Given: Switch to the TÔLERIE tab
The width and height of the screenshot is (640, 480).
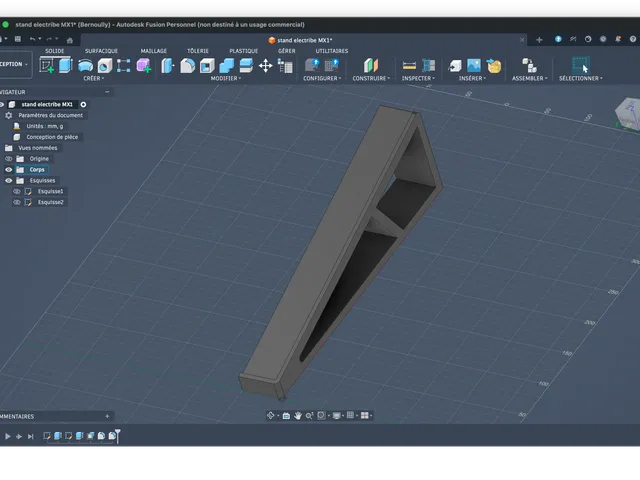Looking at the screenshot, I should (198, 51).
